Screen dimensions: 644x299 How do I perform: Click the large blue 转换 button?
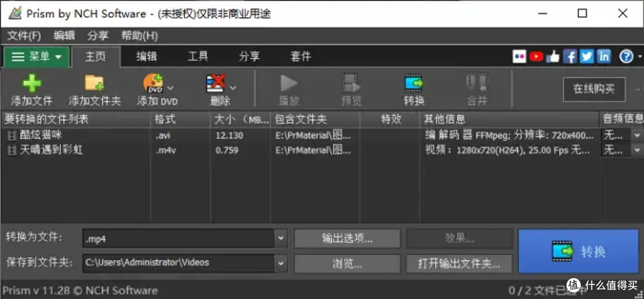pos(578,251)
